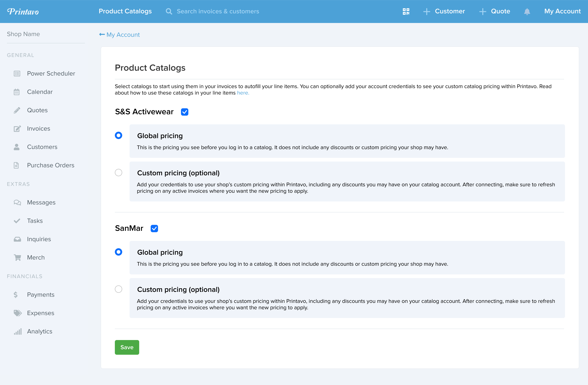Go to Expenses in sidebar
The width and height of the screenshot is (588, 385).
click(x=40, y=313)
